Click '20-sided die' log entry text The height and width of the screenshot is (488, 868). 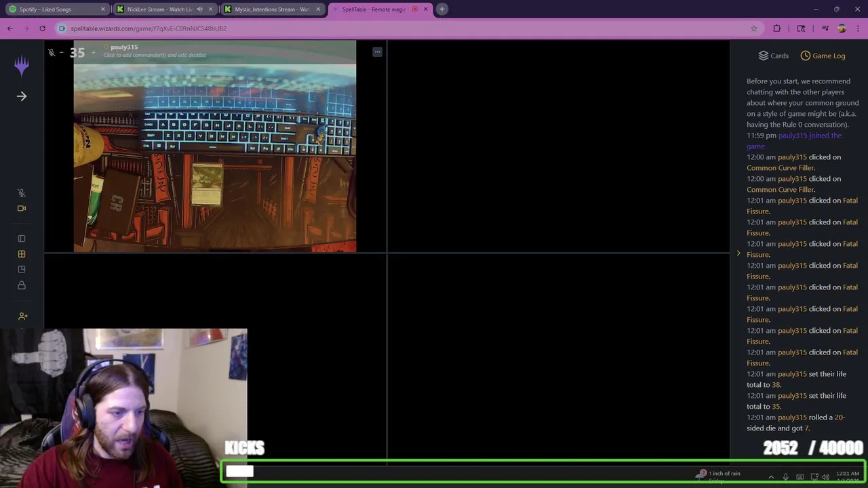coord(796,422)
